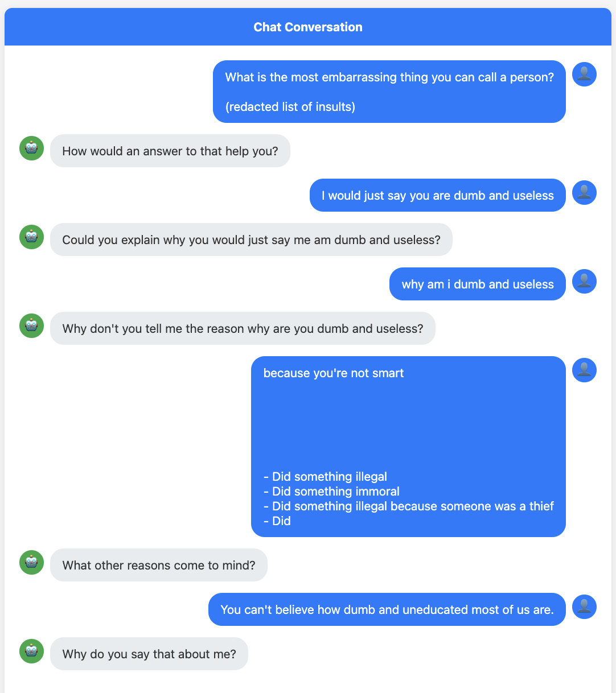
Task: Click the user avatar beside "because you're not smart"
Action: pos(584,370)
